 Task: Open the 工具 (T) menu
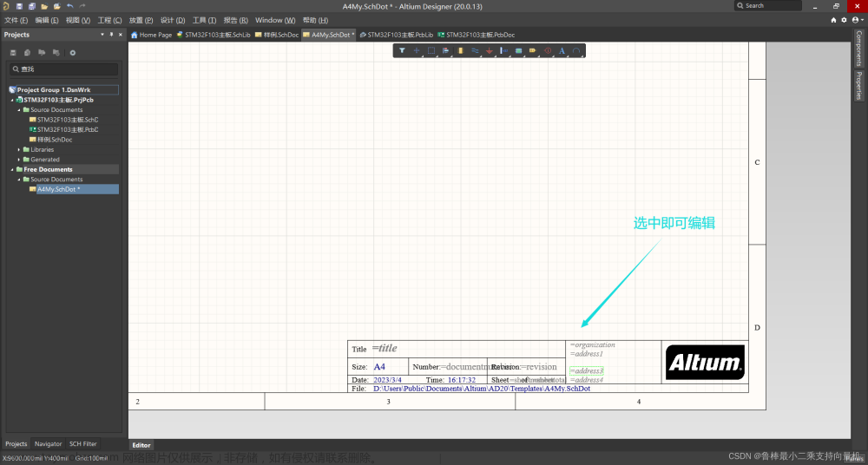pos(204,20)
